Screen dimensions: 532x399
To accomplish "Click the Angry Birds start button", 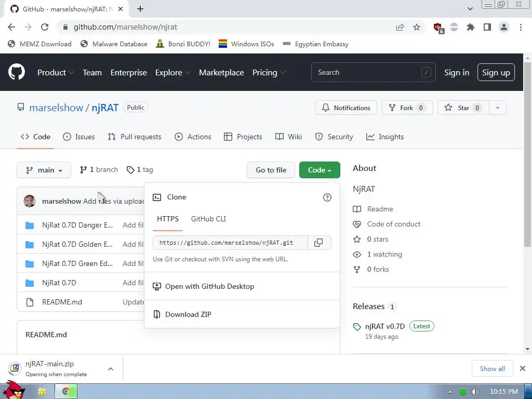I will coord(14,390).
